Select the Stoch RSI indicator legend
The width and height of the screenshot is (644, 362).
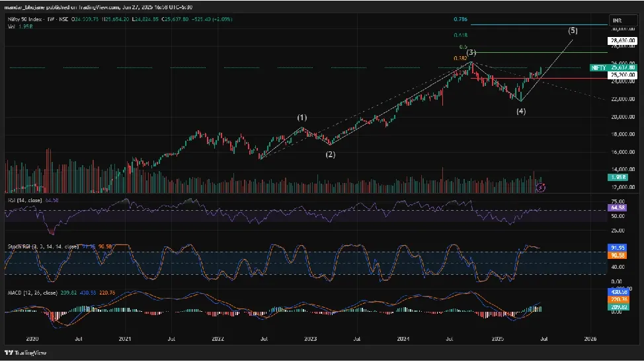coord(60,246)
